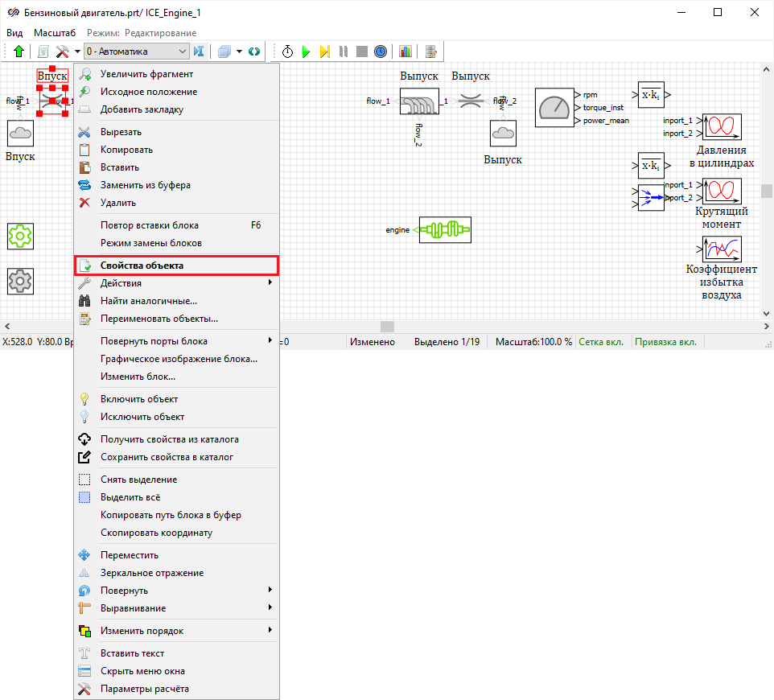Select the speedometer gauge block
Screen dimensions: 774x700
[x=554, y=107]
